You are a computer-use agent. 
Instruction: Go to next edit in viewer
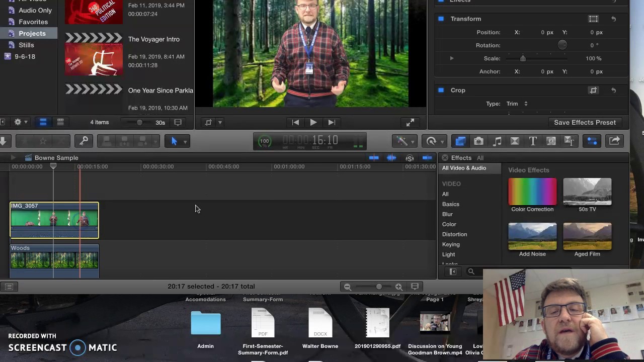[331, 122]
